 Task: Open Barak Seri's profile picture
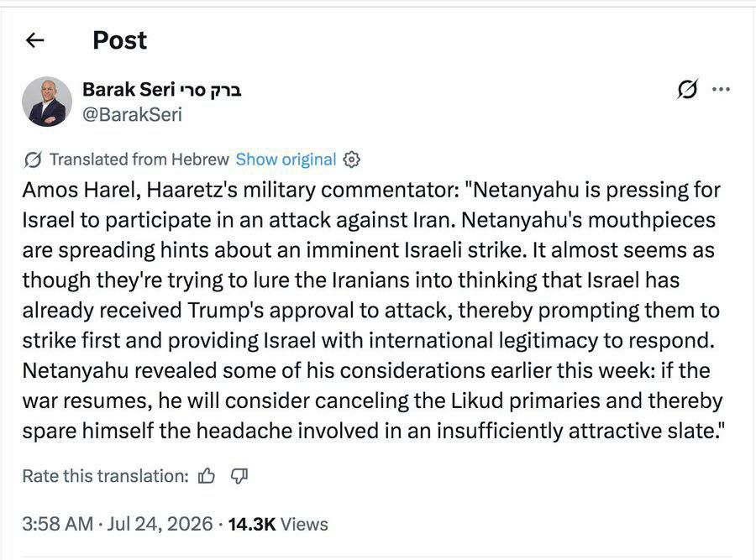click(47, 102)
